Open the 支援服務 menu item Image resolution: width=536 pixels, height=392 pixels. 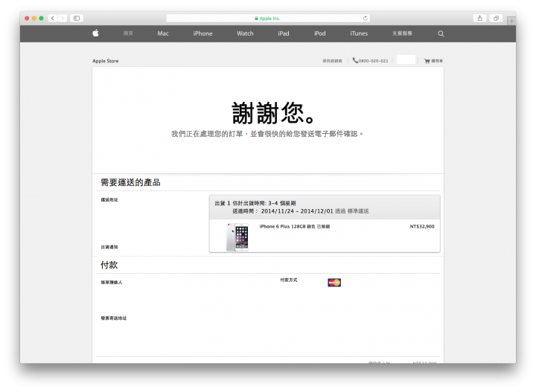[402, 33]
